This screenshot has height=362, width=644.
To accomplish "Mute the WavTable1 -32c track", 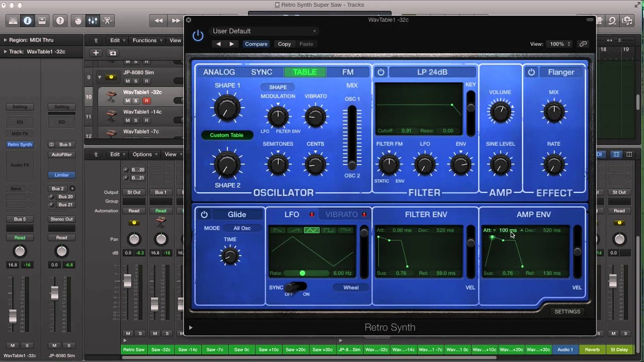I will pyautogui.click(x=128, y=101).
